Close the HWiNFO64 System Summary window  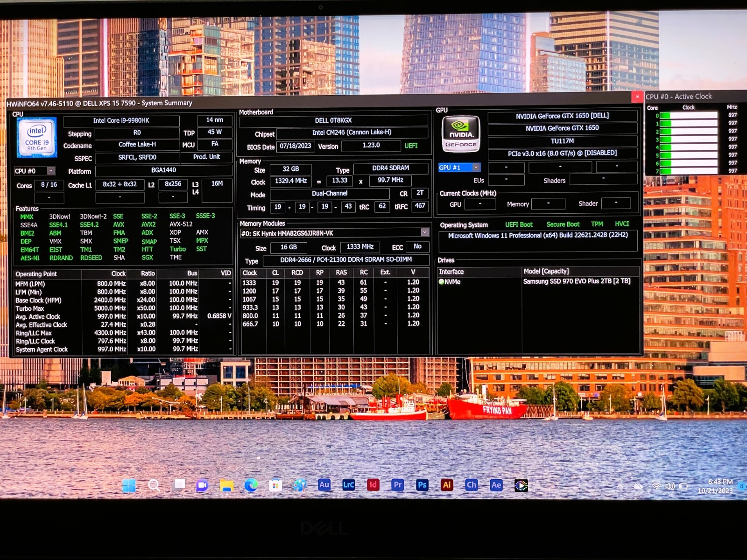637,97
